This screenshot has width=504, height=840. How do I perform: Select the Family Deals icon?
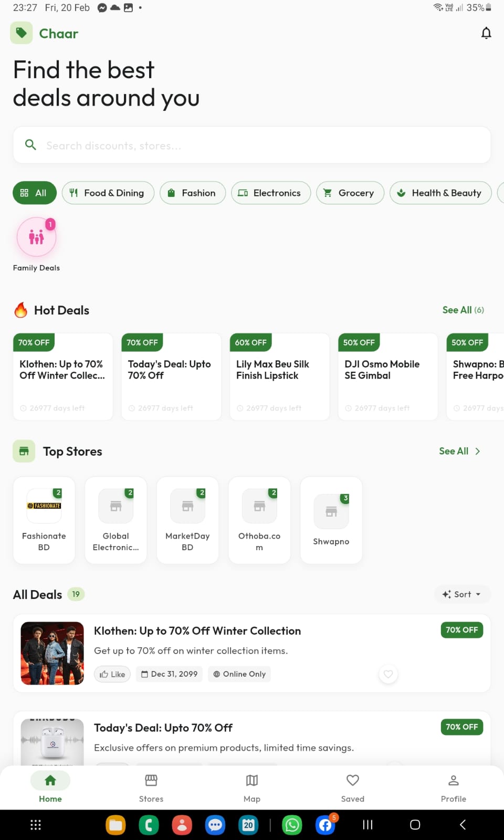pyautogui.click(x=36, y=237)
